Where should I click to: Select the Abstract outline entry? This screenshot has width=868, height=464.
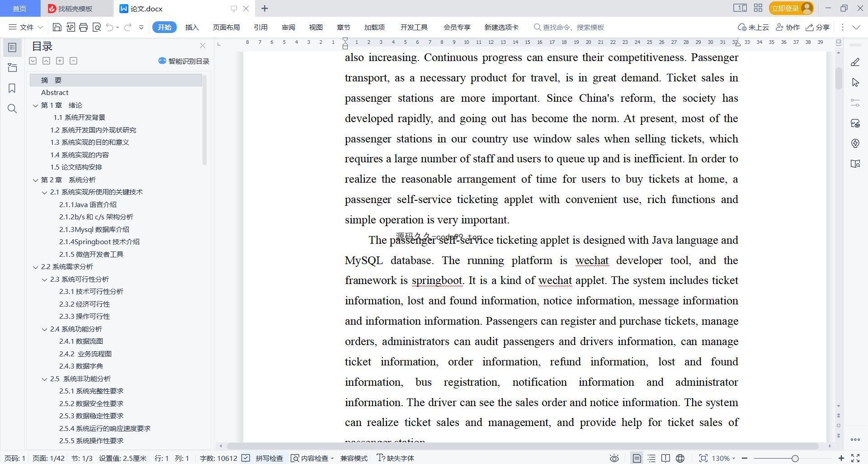[55, 92]
